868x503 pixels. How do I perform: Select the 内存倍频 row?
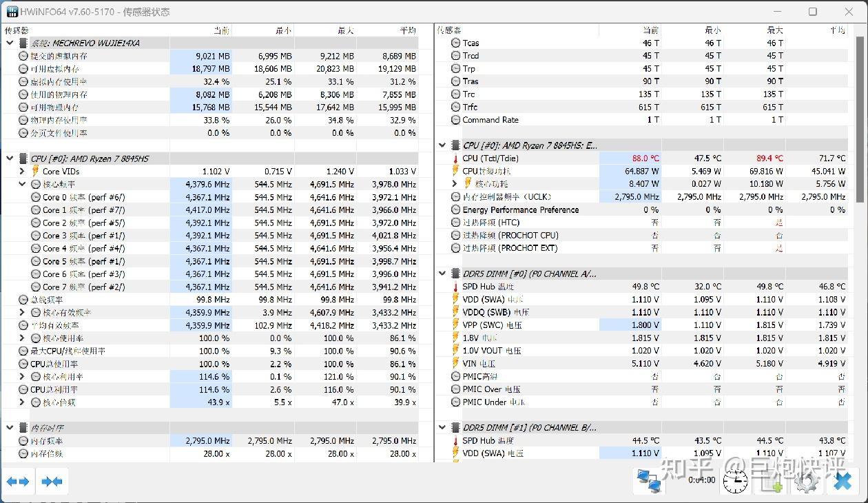[211, 454]
